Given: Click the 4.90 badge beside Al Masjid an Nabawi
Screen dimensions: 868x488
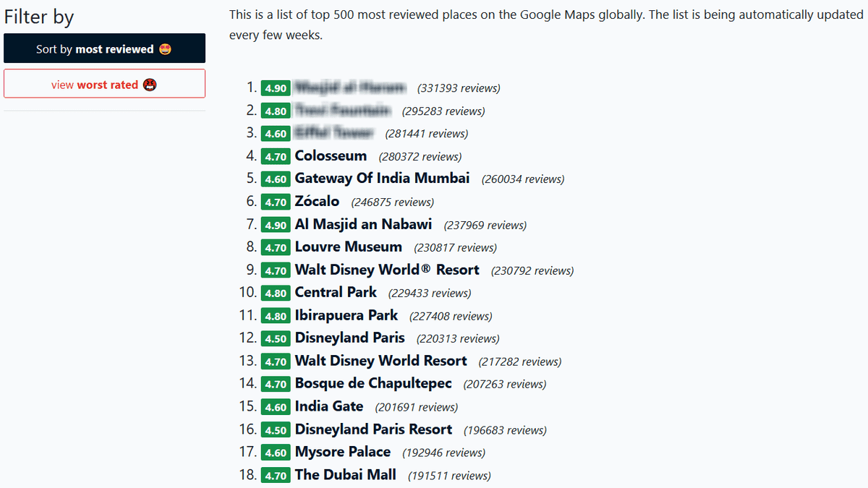Looking at the screenshot, I should (x=276, y=225).
